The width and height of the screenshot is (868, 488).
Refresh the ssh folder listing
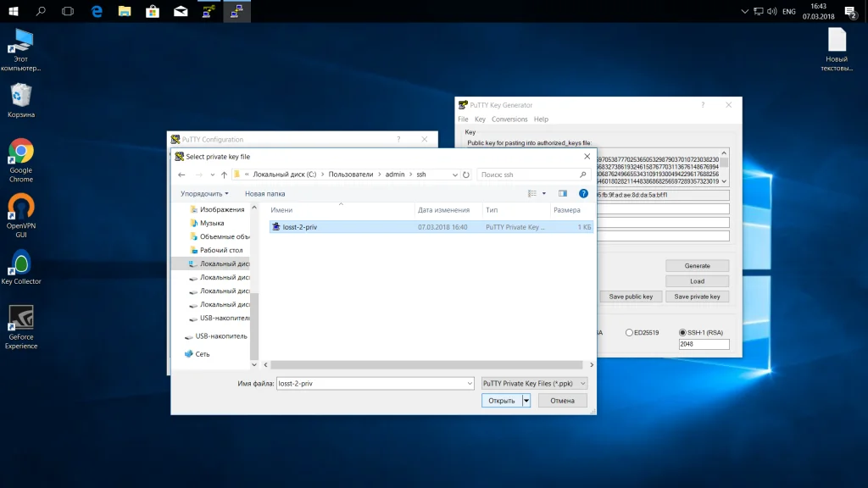pyautogui.click(x=465, y=175)
